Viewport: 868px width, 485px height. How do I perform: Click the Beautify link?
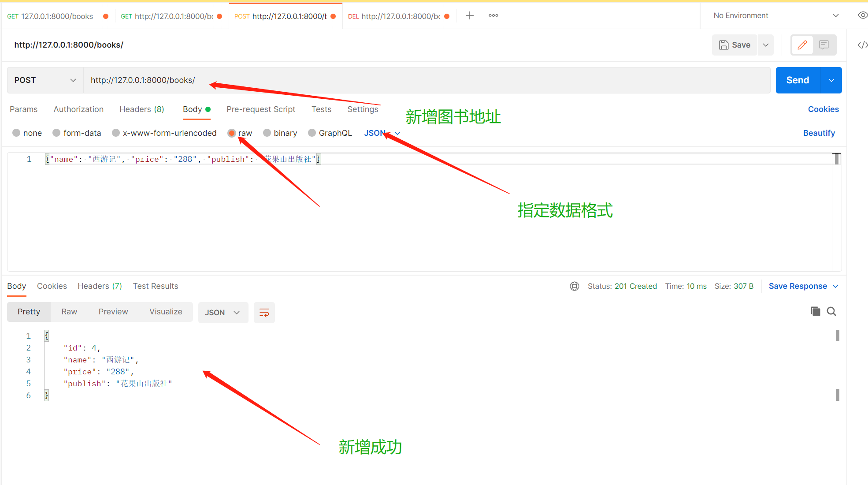pyautogui.click(x=819, y=133)
